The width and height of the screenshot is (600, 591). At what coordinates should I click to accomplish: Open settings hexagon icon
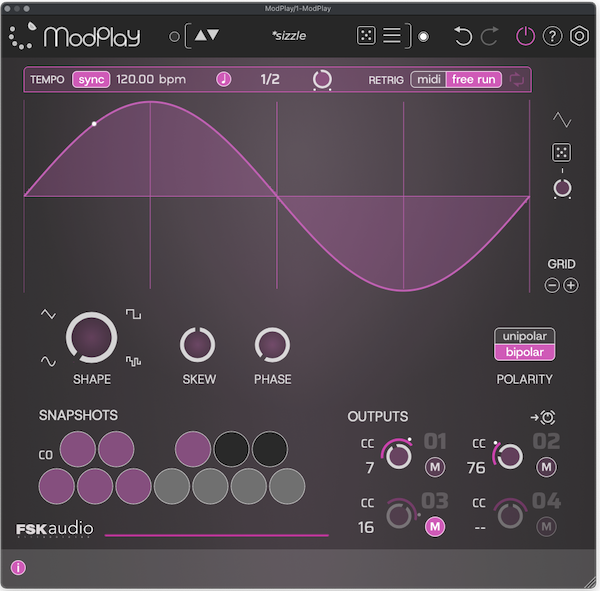(x=579, y=36)
